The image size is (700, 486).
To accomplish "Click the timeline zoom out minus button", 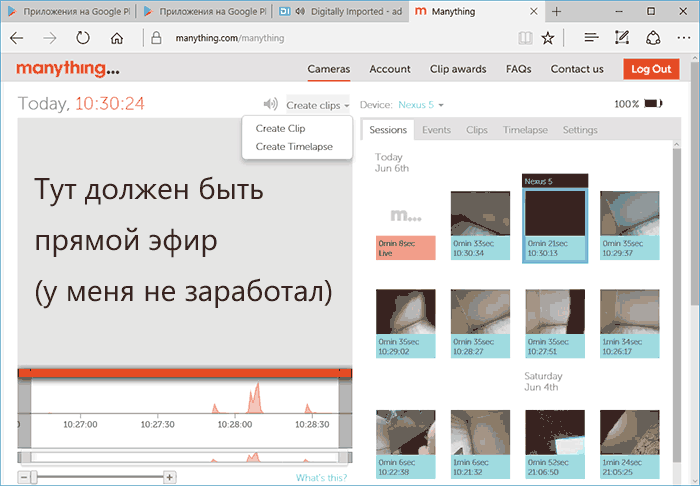I will [24, 478].
